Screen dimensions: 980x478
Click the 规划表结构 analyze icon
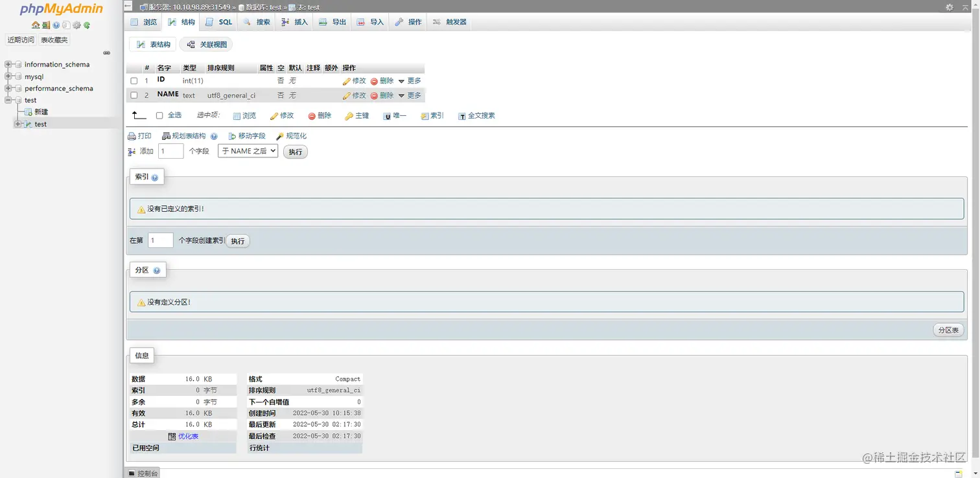[x=166, y=136]
